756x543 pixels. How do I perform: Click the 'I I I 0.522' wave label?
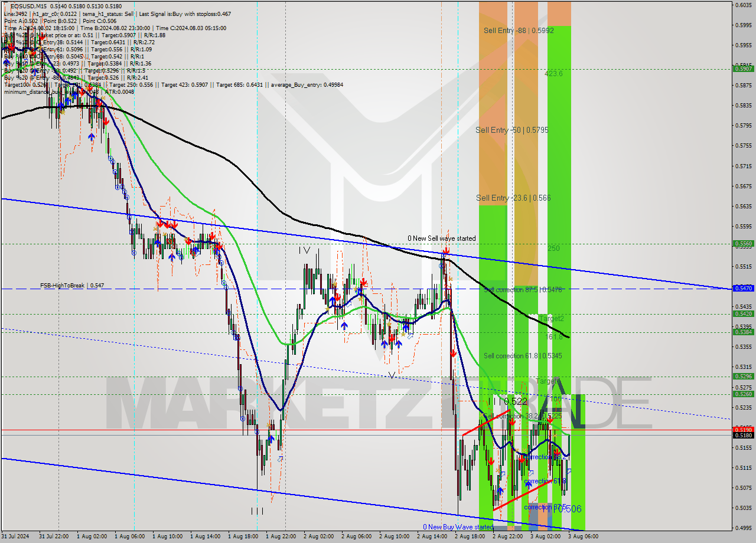(x=507, y=401)
